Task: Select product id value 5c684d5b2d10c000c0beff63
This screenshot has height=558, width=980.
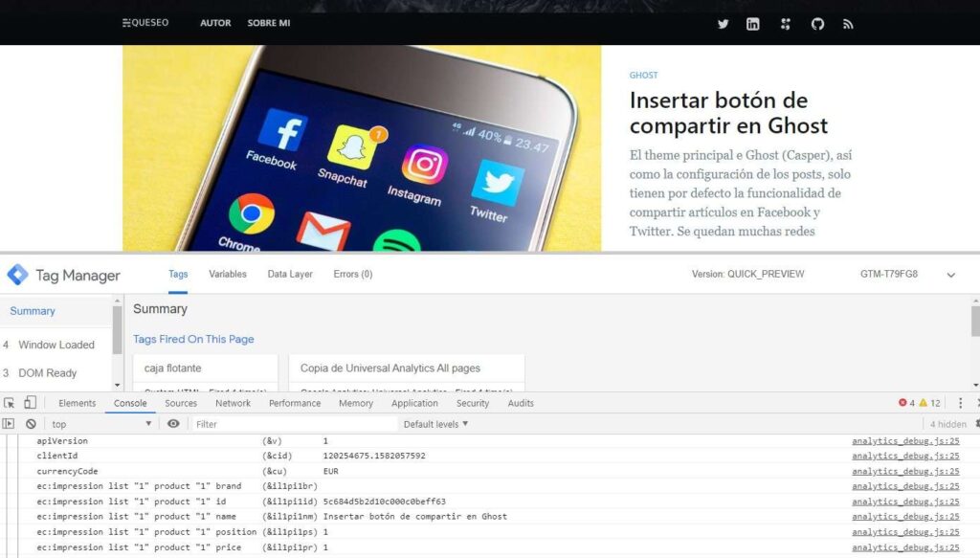Action: coord(385,502)
